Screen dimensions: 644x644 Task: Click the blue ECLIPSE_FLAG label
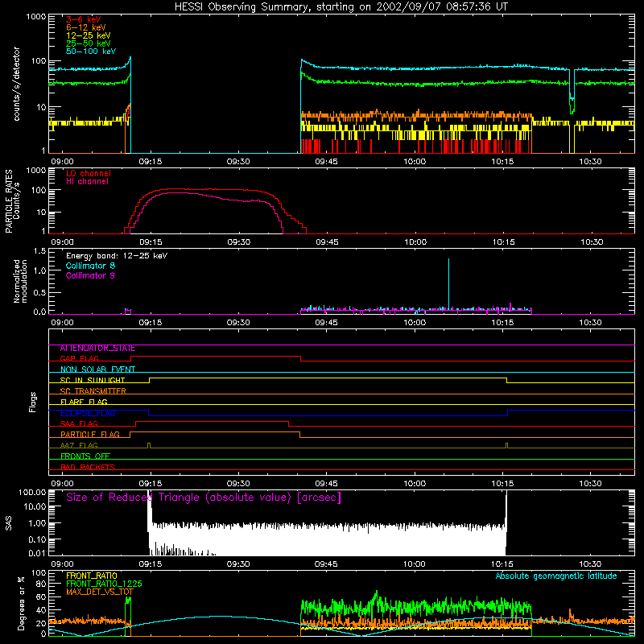click(88, 413)
